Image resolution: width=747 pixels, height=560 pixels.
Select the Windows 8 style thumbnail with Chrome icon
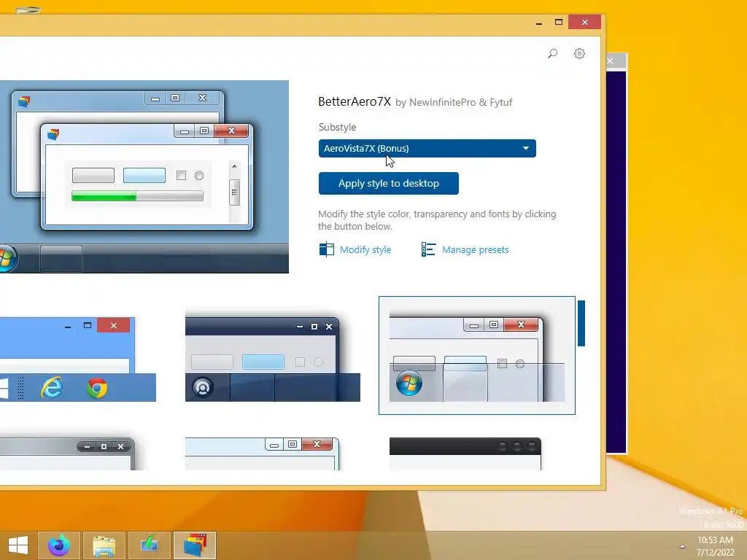click(x=77, y=359)
